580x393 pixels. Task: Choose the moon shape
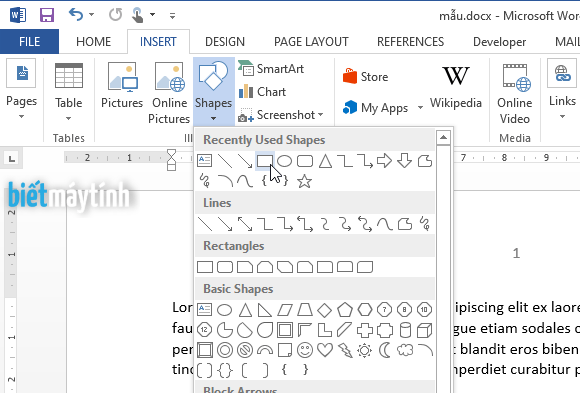coord(385,350)
